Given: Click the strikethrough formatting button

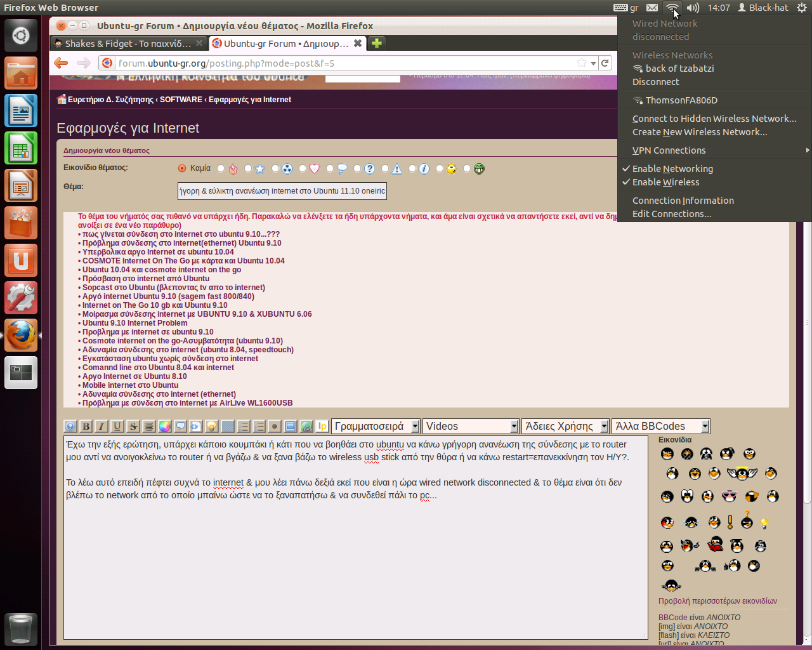Looking at the screenshot, I should pos(133,427).
